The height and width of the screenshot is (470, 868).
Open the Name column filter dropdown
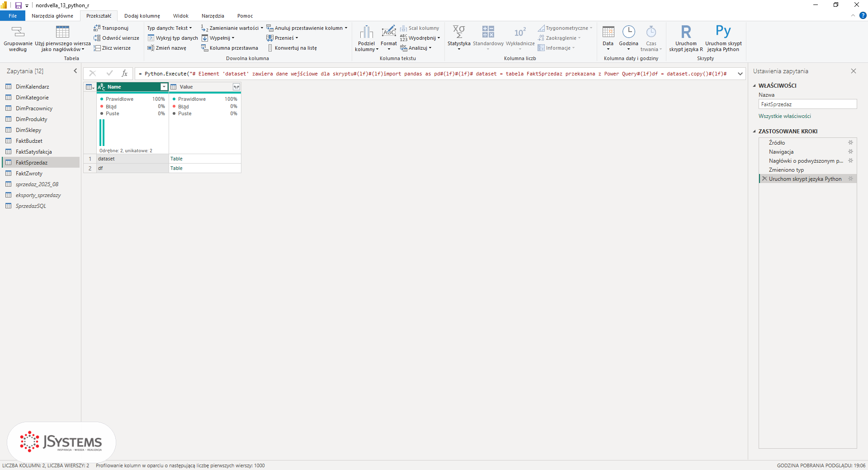(x=164, y=87)
